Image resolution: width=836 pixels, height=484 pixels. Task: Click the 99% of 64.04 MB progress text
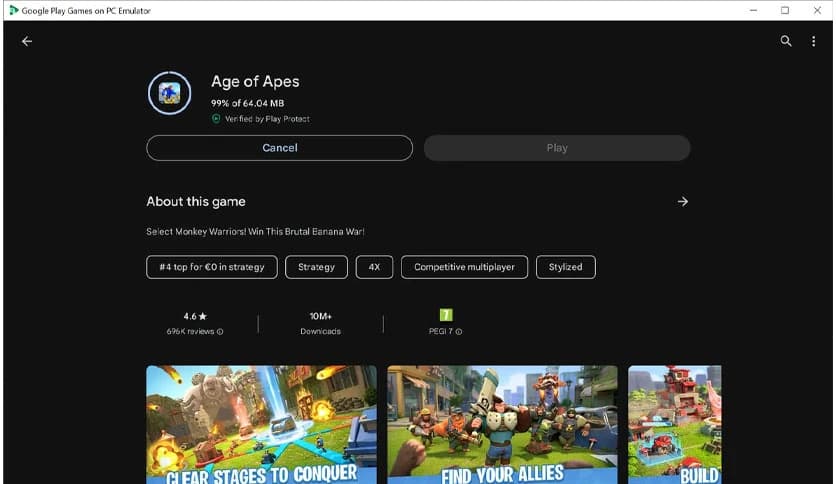[247, 103]
